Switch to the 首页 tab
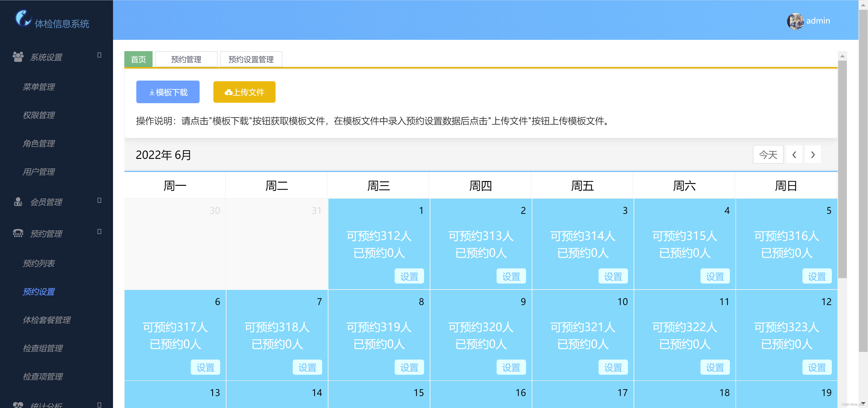This screenshot has width=868, height=408. (x=138, y=59)
